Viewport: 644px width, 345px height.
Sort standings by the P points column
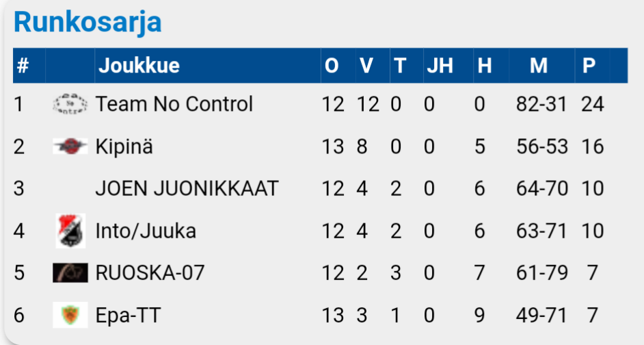click(x=589, y=66)
